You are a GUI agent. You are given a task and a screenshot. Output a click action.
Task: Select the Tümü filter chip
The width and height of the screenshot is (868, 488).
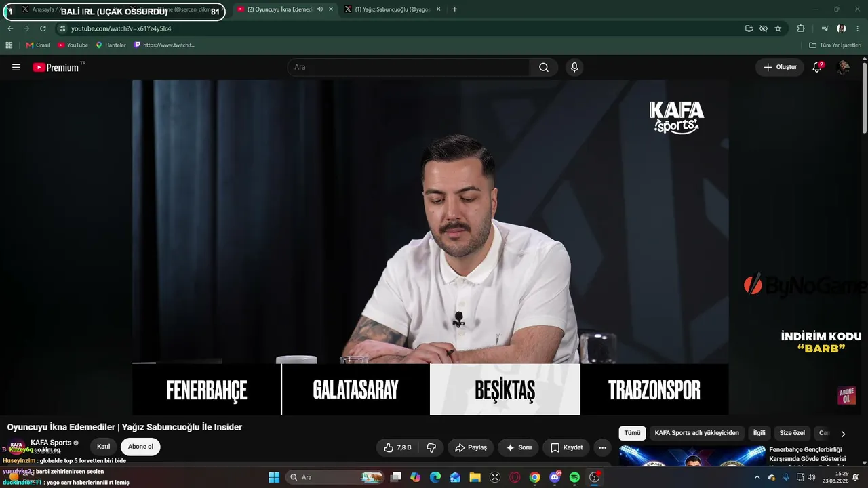coord(632,433)
